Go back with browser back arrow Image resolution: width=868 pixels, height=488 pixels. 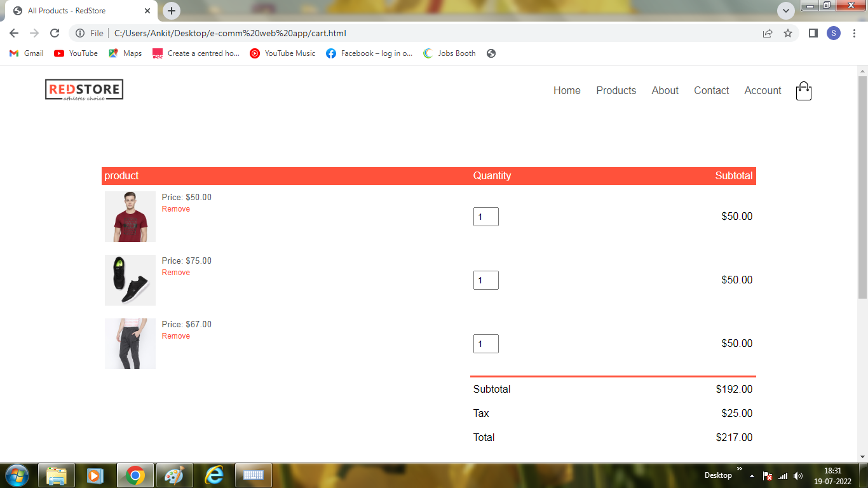pyautogui.click(x=14, y=33)
